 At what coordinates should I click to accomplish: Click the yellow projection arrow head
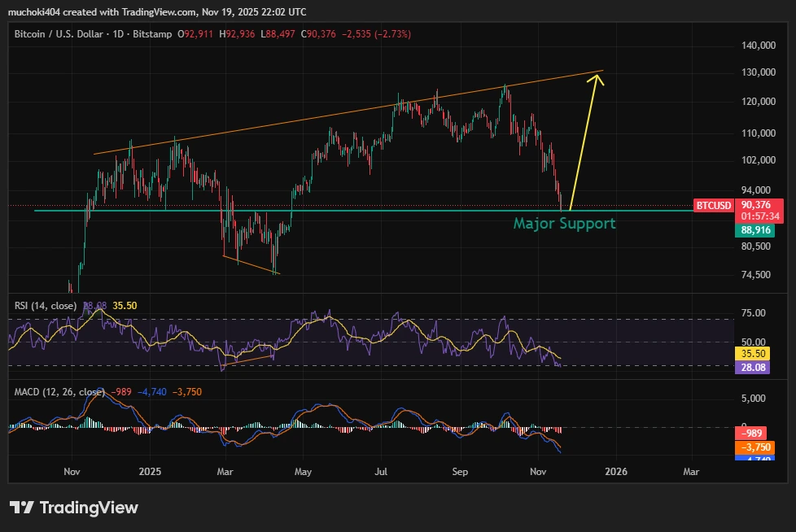[x=598, y=78]
